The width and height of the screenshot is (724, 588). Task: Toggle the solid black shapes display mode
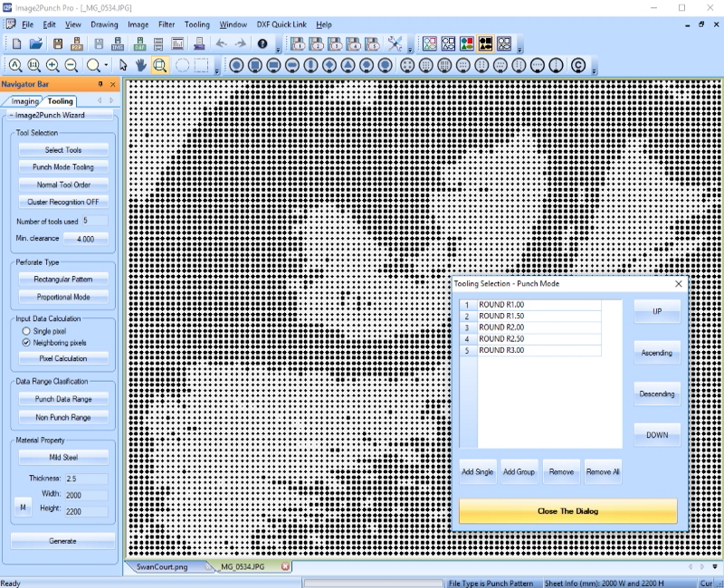point(485,43)
